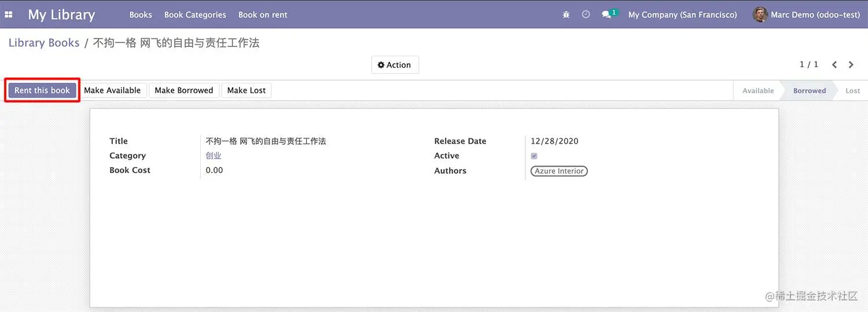868x312 pixels.
Task: Click the Make Borrowed button
Action: (x=184, y=90)
